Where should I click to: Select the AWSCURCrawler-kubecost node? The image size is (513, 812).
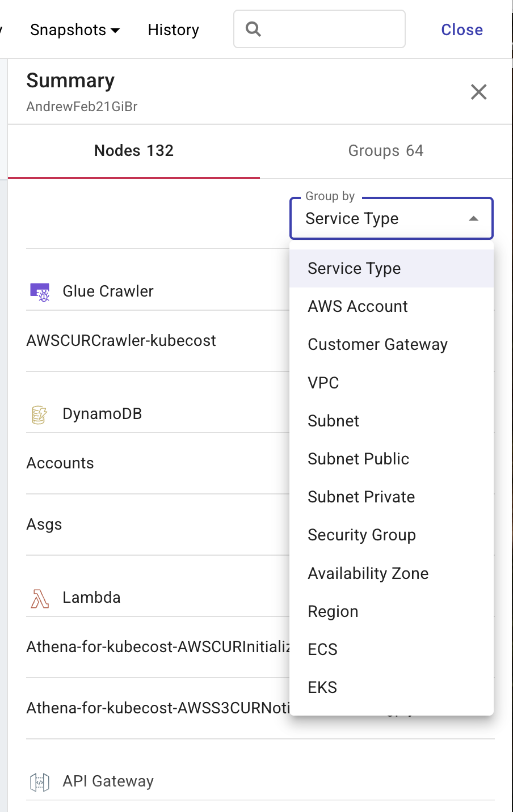tap(121, 341)
